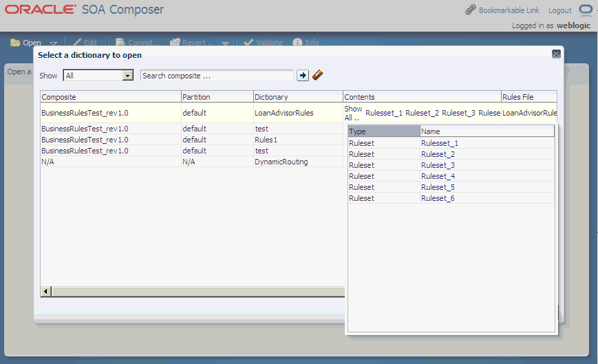Sort by the Dictionary column header
The image size is (598, 364).
coord(298,97)
